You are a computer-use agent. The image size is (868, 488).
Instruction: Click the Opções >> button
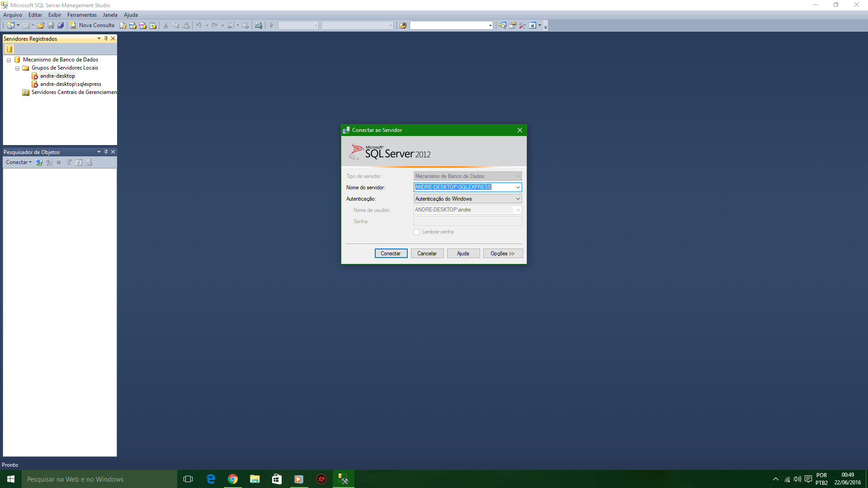point(503,253)
